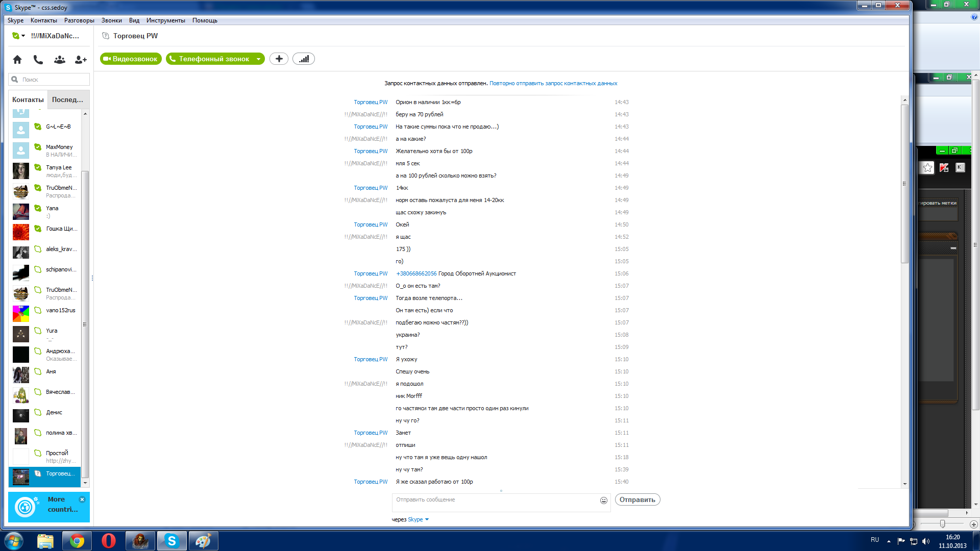Image resolution: width=980 pixels, height=551 pixels.
Task: Open the Помощь menu
Action: point(205,20)
